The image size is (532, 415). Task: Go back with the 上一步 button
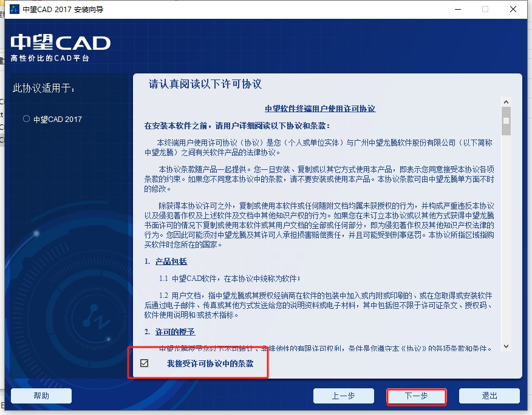[343, 396]
